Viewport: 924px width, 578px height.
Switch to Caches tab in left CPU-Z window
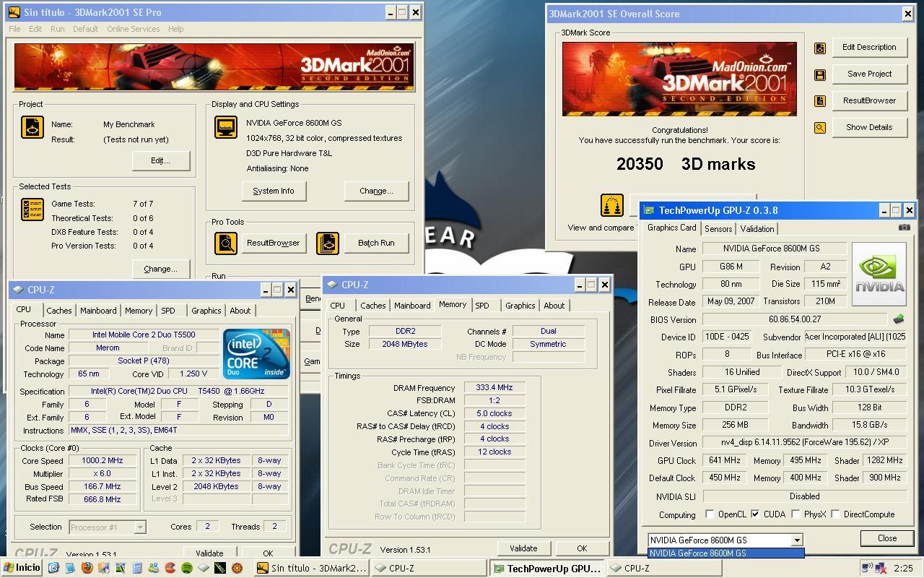(59, 311)
